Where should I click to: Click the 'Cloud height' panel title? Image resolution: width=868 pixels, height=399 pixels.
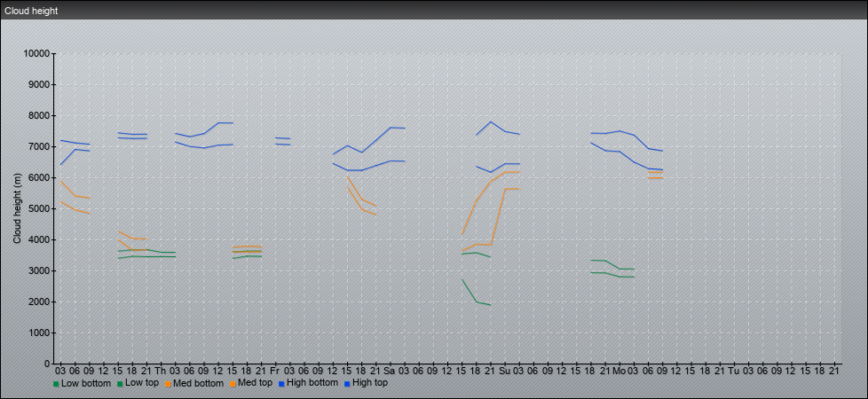tap(32, 11)
